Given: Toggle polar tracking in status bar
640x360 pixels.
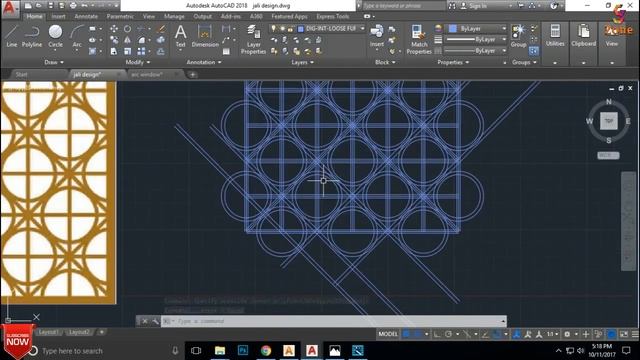Looking at the screenshot, I should tap(448, 334).
